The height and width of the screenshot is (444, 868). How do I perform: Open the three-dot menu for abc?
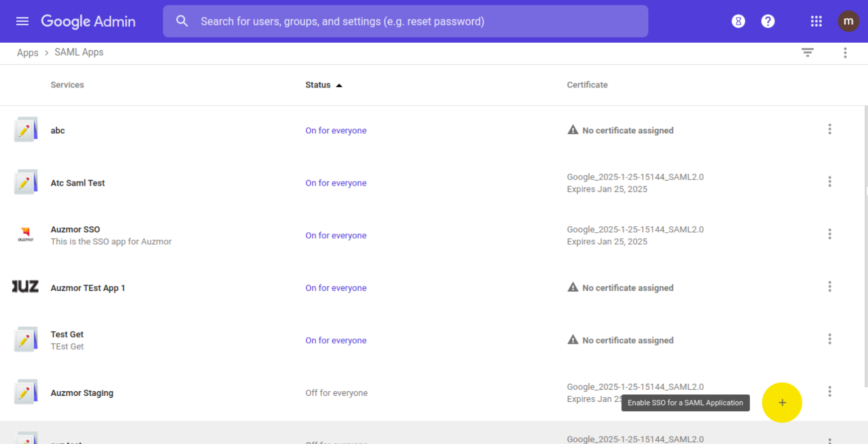click(830, 129)
